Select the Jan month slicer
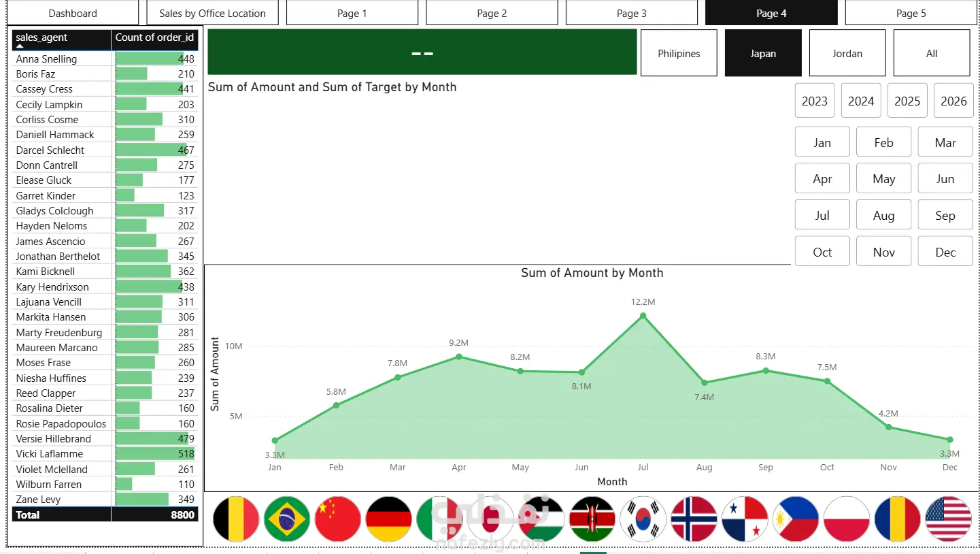This screenshot has width=980, height=554. pos(822,142)
